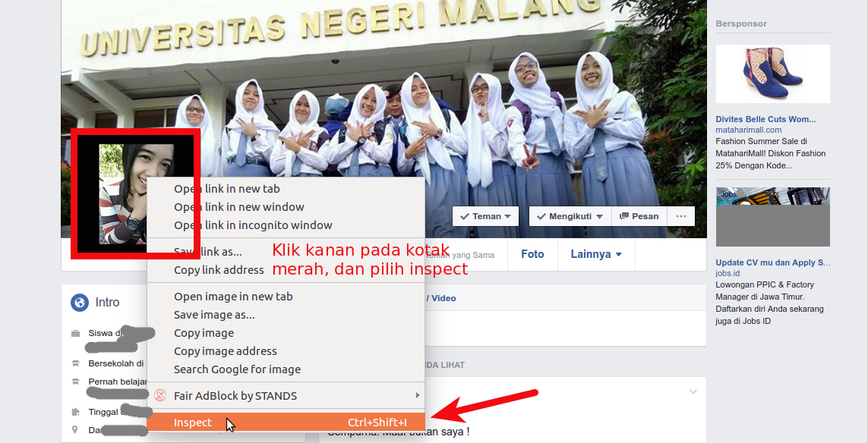Click the profile picture thumbnail
The image size is (868, 443).
tap(136, 193)
